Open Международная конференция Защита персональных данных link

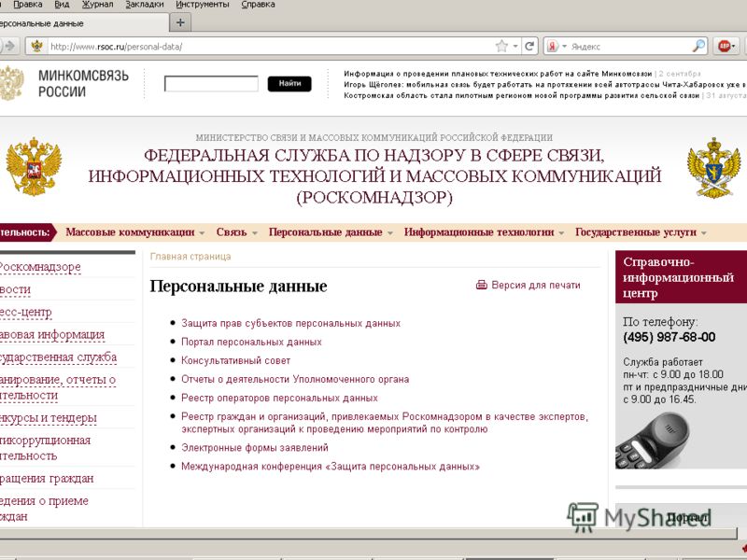pos(331,466)
